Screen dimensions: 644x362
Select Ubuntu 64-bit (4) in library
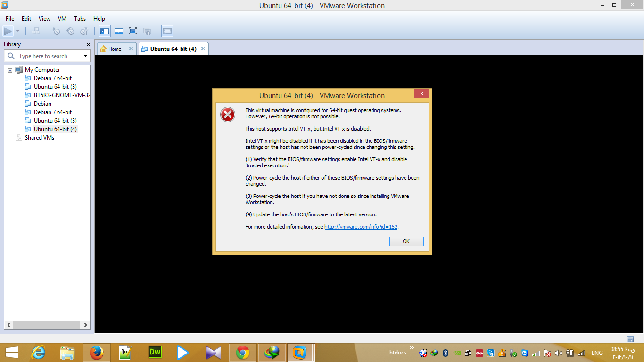pyautogui.click(x=55, y=129)
